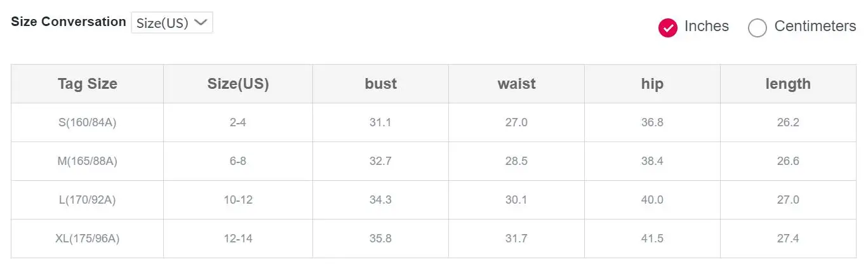Select the Inches radio option
The width and height of the screenshot is (868, 269).
(x=693, y=27)
